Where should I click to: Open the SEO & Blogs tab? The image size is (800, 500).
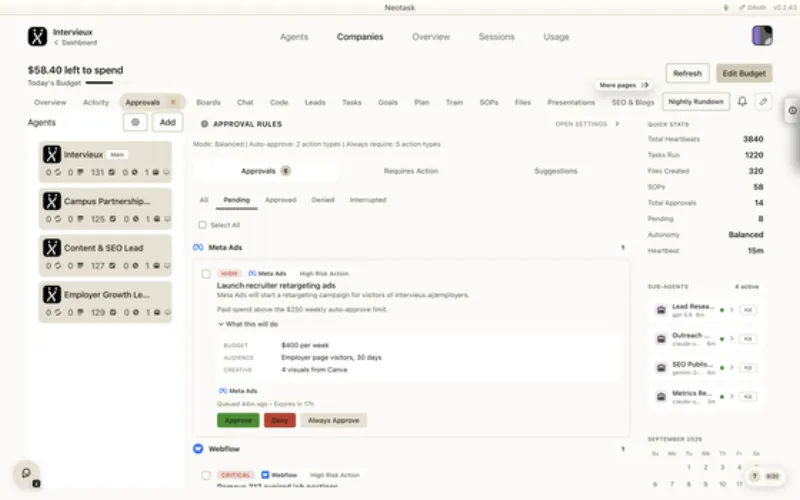coord(633,103)
